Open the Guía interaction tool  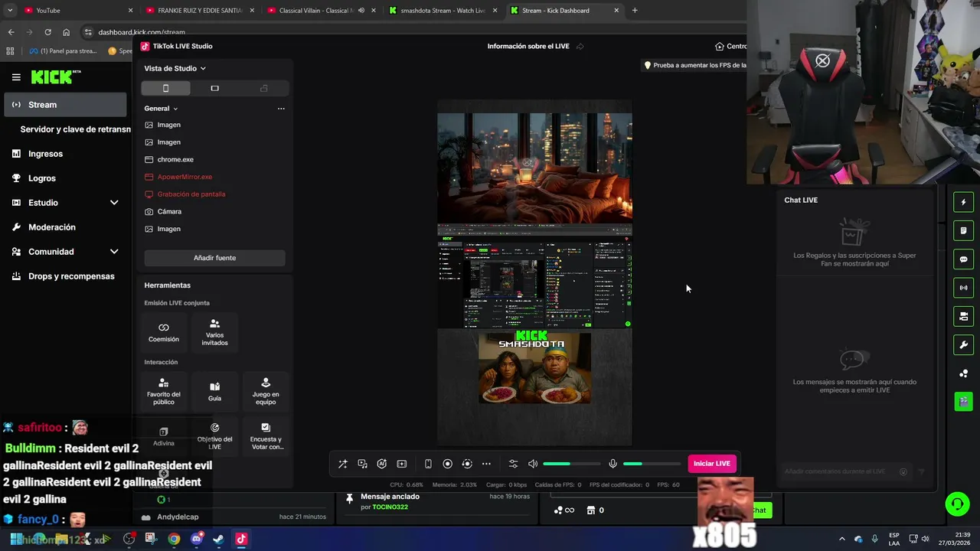[x=214, y=392]
